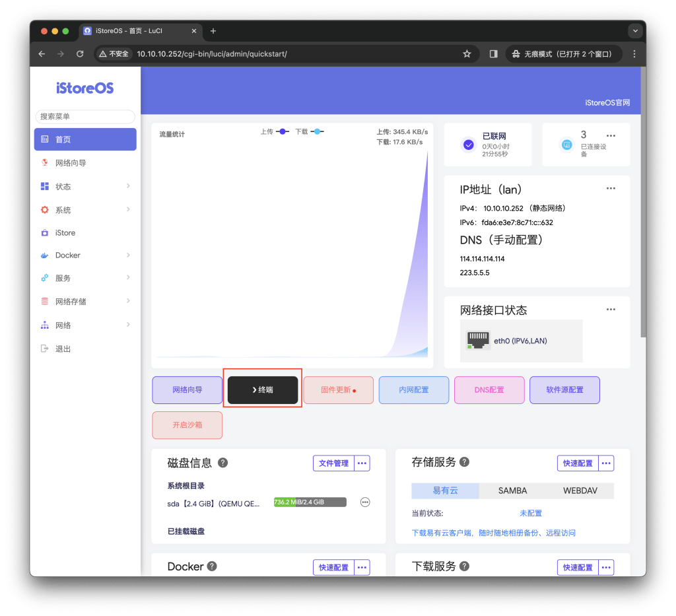Click the eth0 ethernet port icon

[x=478, y=341]
